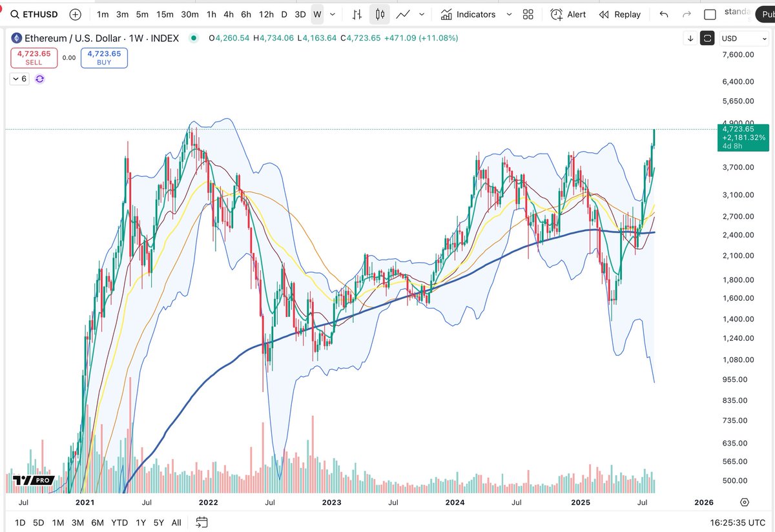The height and width of the screenshot is (532, 775).
Task: Click the weekly W timeframe button
Action: click(316, 14)
